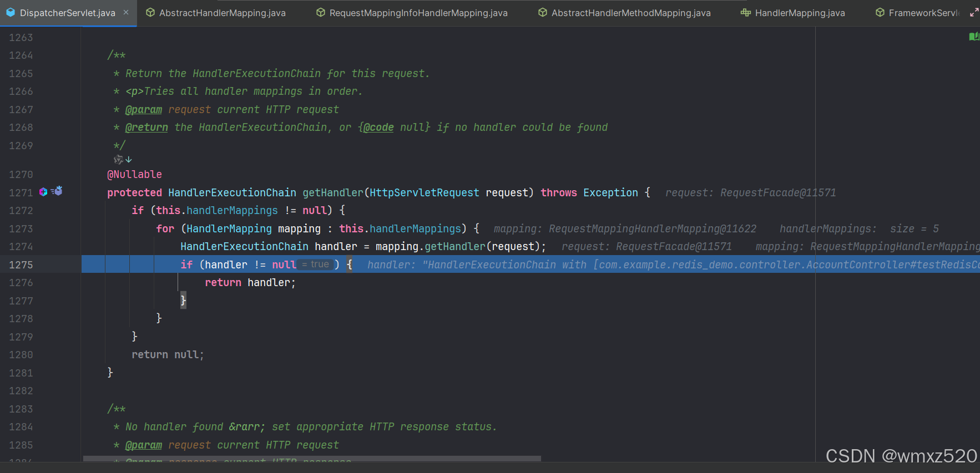The height and width of the screenshot is (473, 980).
Task: Click 'No handler found' comment on line 1284
Action: coord(305,427)
